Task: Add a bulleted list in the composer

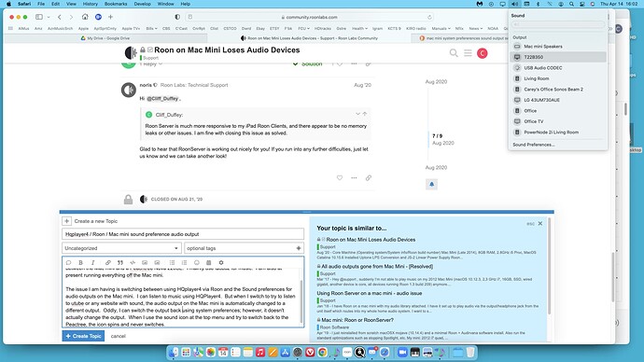Action: click(172, 263)
